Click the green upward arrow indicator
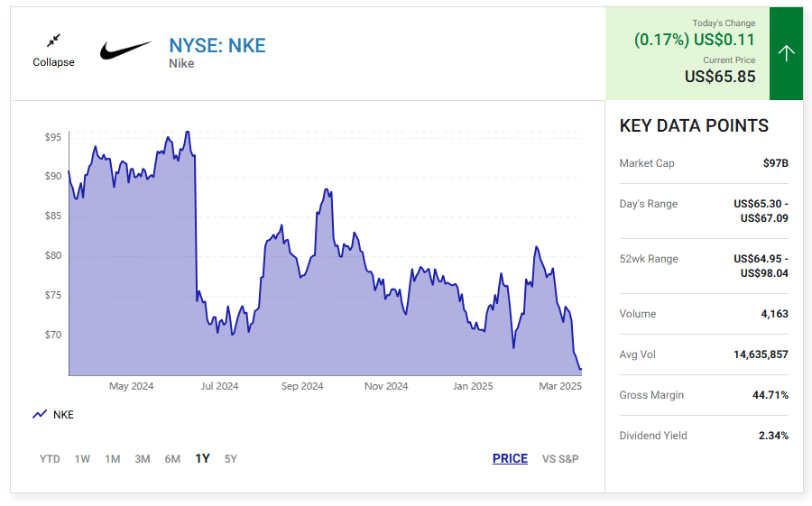 [786, 53]
